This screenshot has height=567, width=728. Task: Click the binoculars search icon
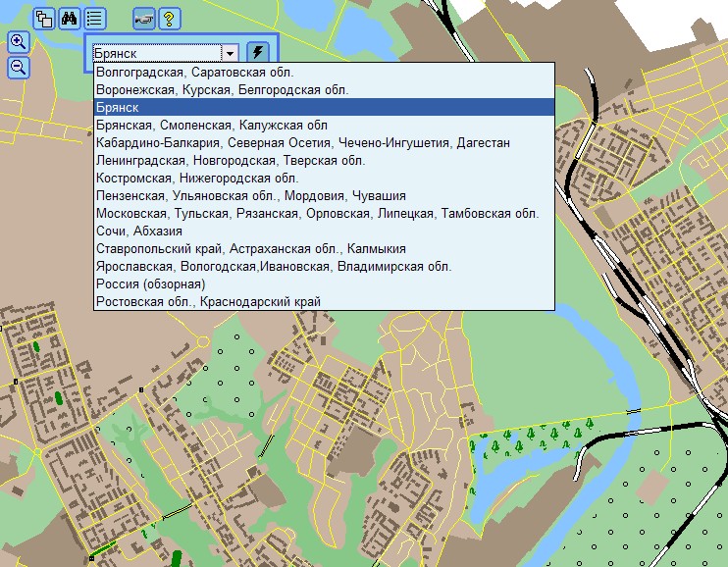pos(70,19)
